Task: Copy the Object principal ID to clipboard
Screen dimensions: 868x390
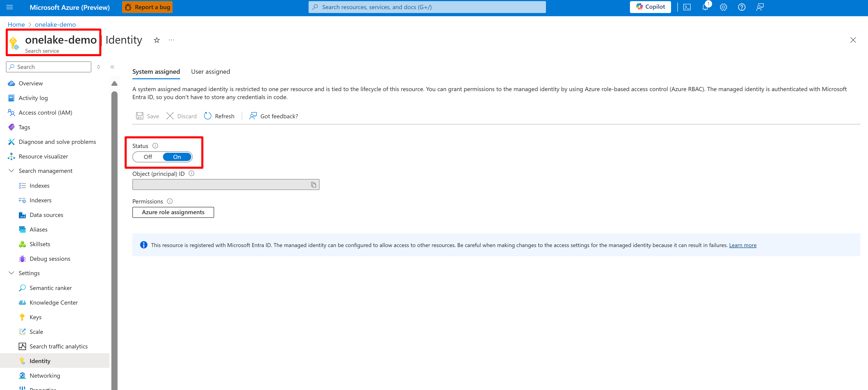Action: [x=313, y=185]
